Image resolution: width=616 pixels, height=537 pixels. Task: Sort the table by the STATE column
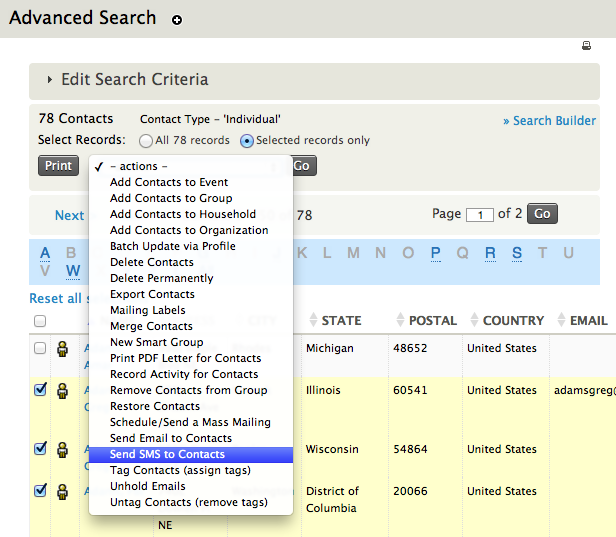(x=341, y=321)
